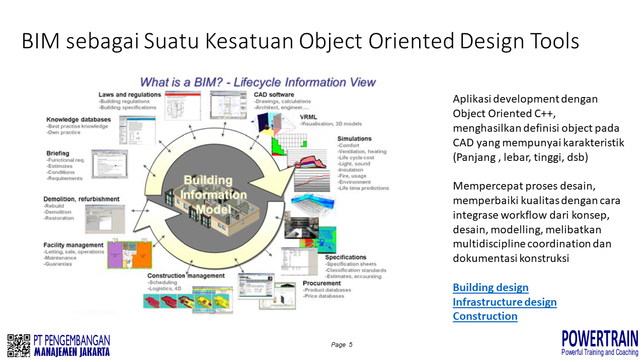
Task: Open the Building design link
Action: (491, 288)
